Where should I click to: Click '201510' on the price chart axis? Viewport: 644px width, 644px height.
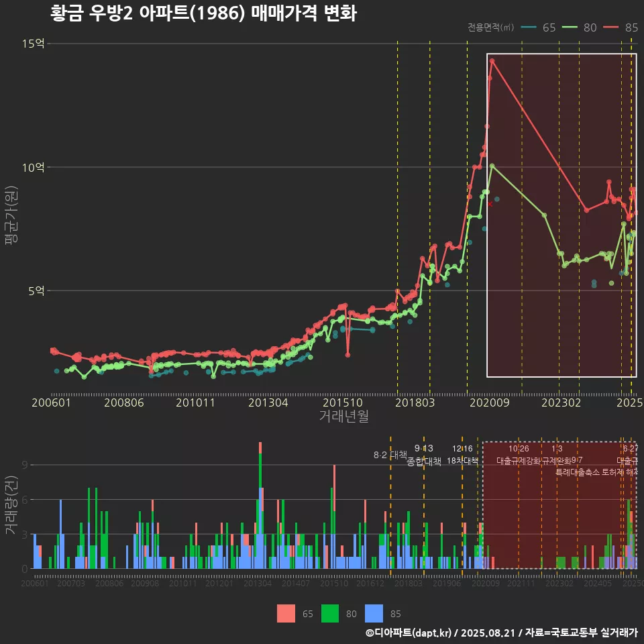pos(343,402)
